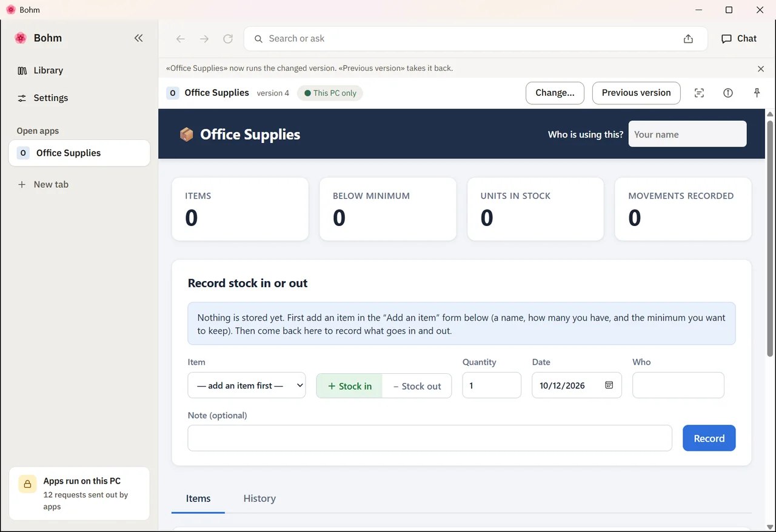Click the Record button
The width and height of the screenshot is (776, 532).
coord(709,438)
